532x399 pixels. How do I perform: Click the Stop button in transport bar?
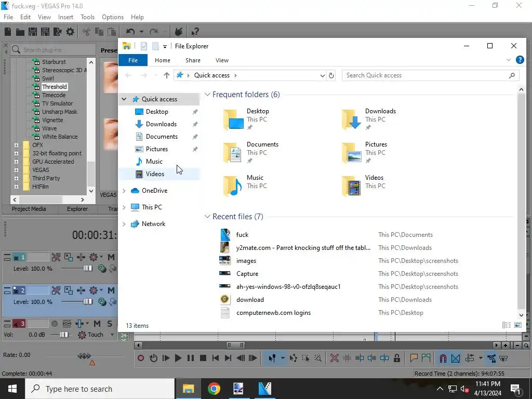point(203,358)
